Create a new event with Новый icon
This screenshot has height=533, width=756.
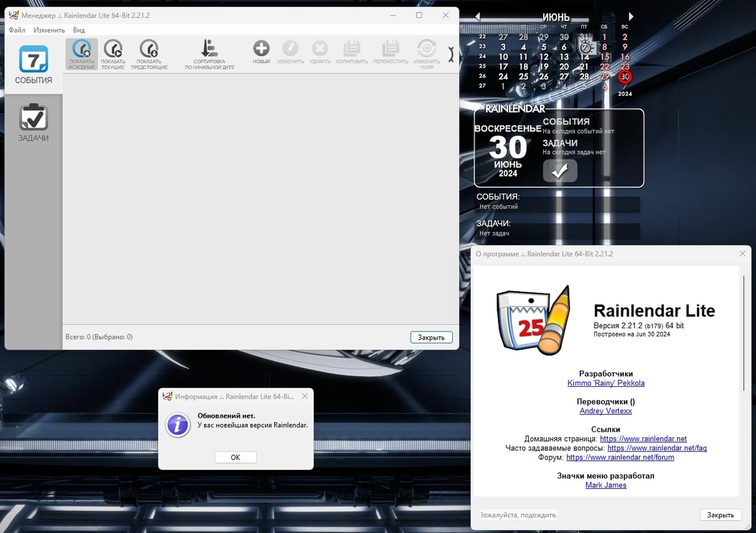click(x=261, y=52)
